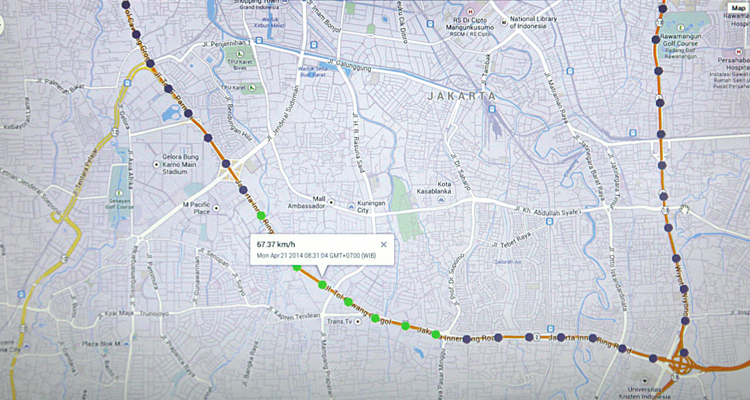Click the Senayan Golf Course icon
The width and height of the screenshot is (750, 400).
tap(113, 200)
